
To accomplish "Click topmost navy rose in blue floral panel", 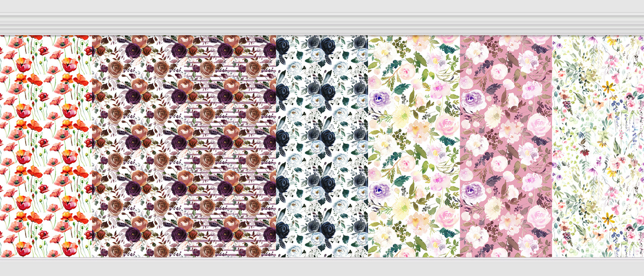I will point(328,45).
